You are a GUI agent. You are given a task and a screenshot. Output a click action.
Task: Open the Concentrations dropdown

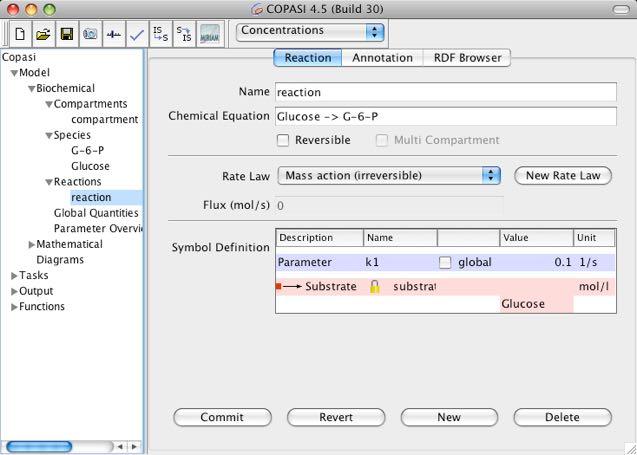[x=310, y=31]
